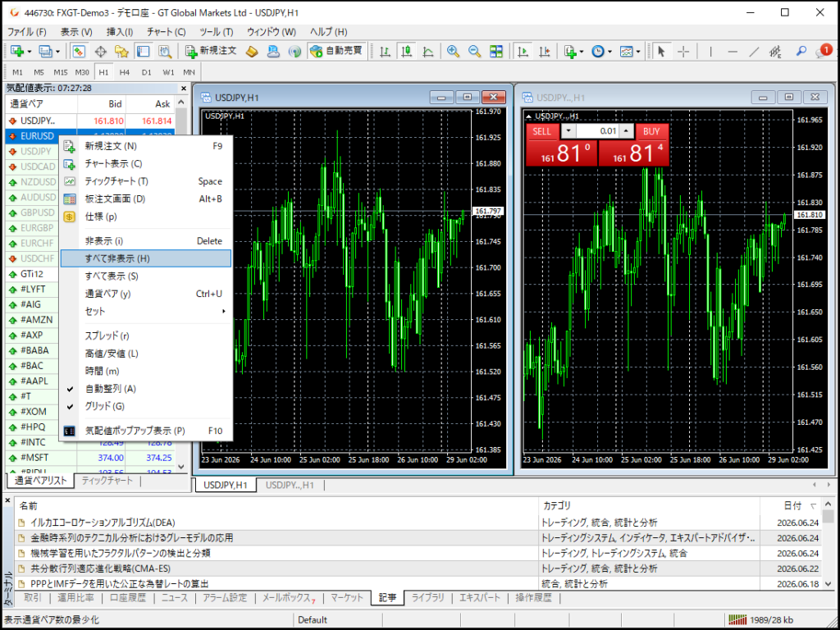The height and width of the screenshot is (630, 840).
Task: Select the M15 timeframe button
Action: click(60, 72)
